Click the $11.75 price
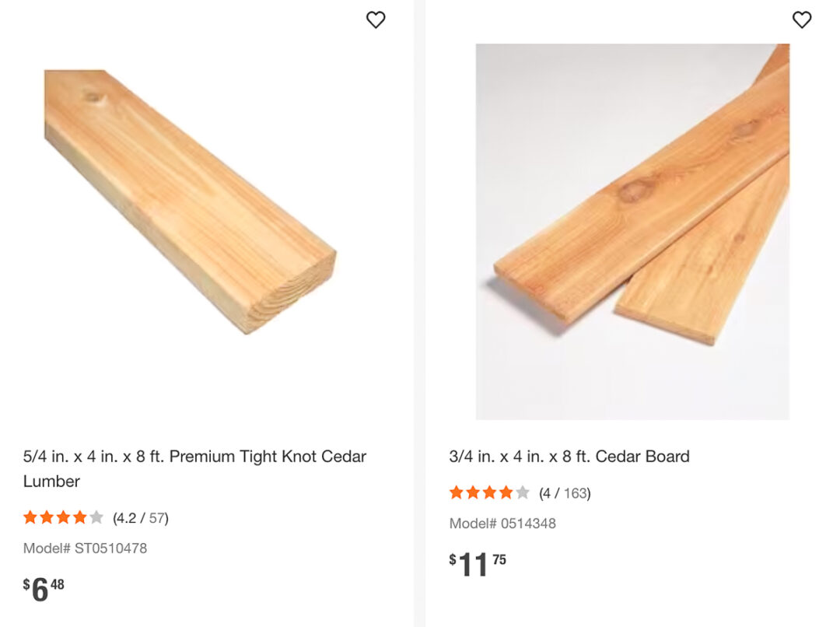 478,564
